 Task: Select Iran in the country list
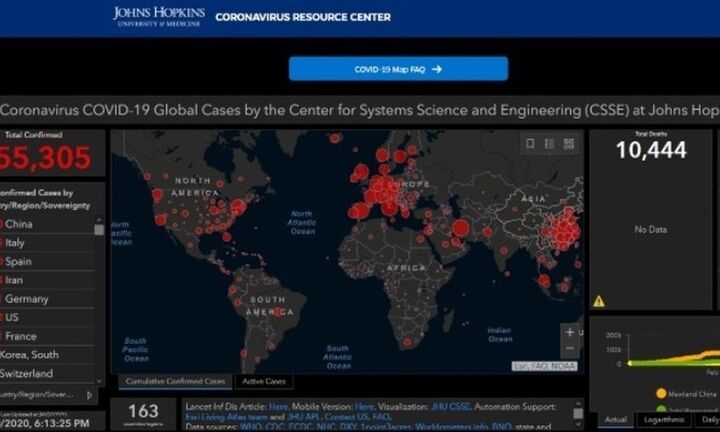tap(47, 280)
